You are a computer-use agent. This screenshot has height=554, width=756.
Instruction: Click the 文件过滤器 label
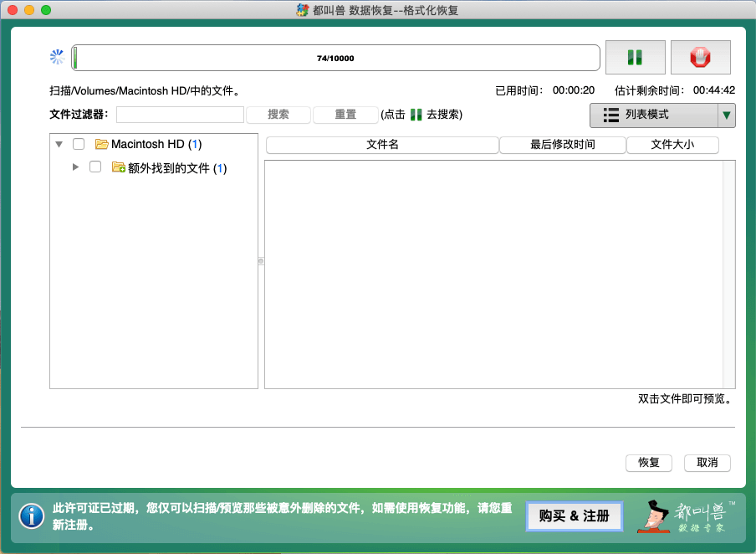79,115
